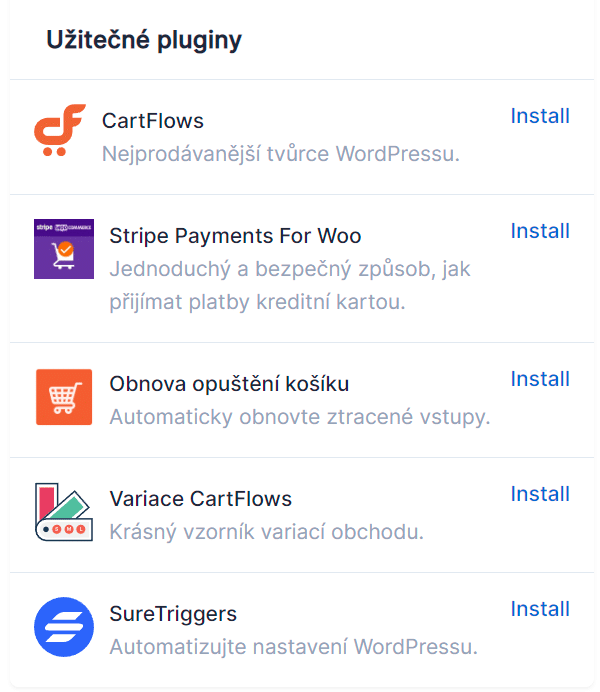600x692 pixels.
Task: Click the Užitečné pluginy heading
Action: click(144, 40)
